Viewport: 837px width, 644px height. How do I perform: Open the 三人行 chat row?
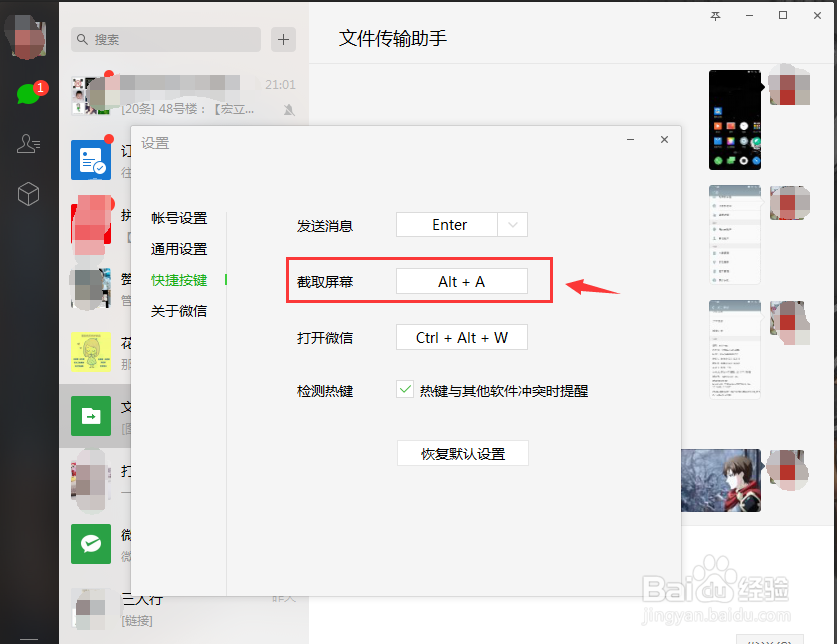point(184,608)
